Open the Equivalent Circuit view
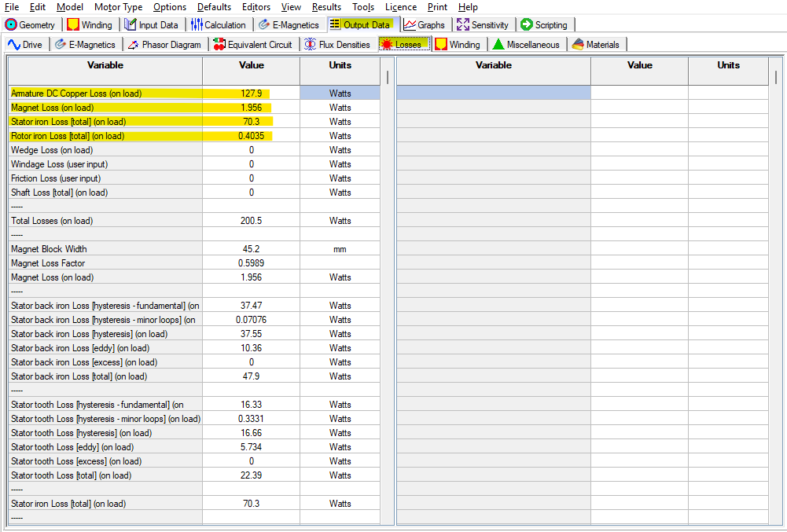787x532 pixels. click(253, 44)
